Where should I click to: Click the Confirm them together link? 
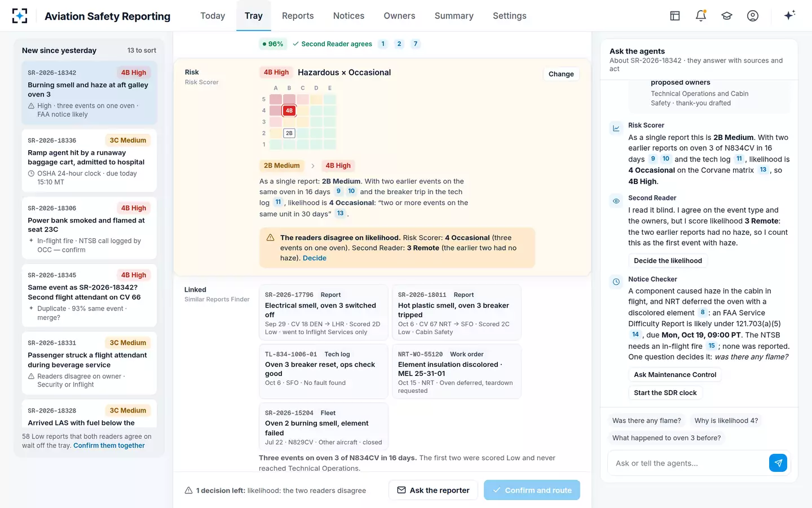tap(109, 445)
